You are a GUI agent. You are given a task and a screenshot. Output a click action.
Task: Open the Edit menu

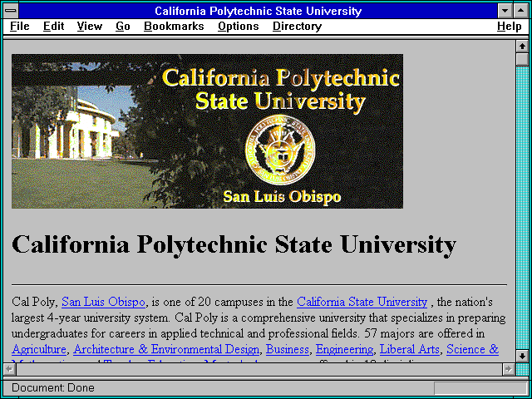pos(53,27)
